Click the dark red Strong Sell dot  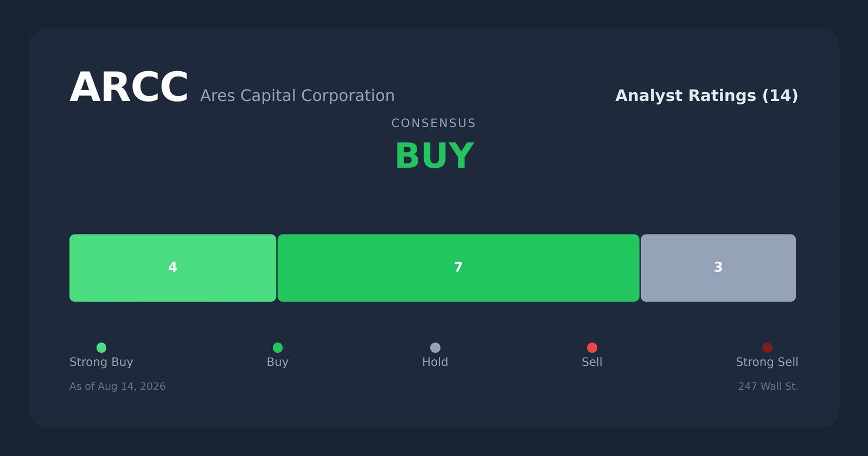767,347
